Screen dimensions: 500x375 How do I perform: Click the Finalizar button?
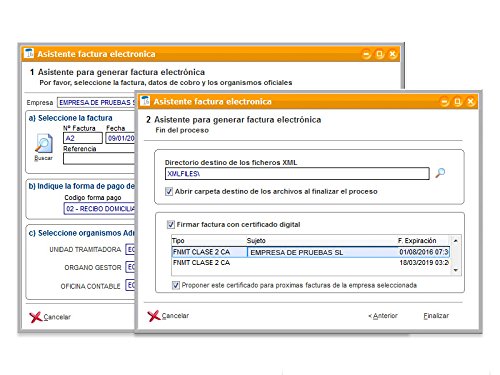pyautogui.click(x=436, y=316)
